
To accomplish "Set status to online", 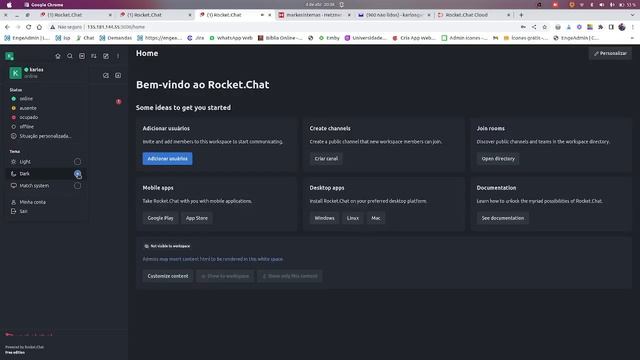I will 26,99.
